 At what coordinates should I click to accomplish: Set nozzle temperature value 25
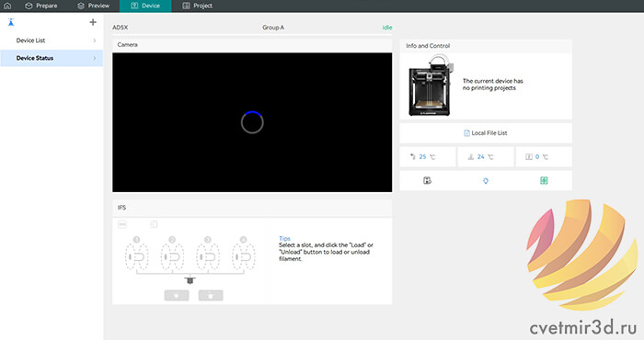tap(422, 156)
